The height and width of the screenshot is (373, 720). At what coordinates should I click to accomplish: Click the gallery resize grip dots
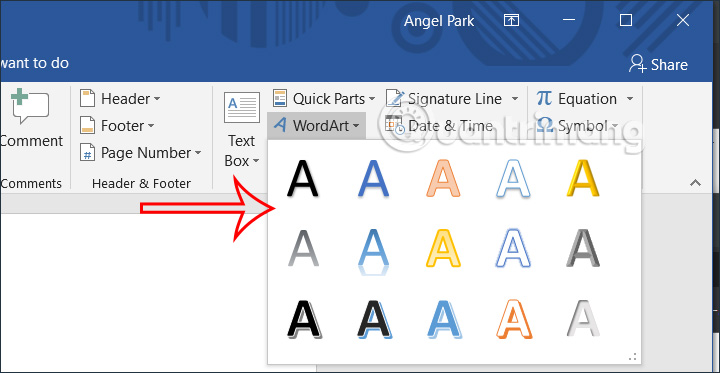click(632, 356)
